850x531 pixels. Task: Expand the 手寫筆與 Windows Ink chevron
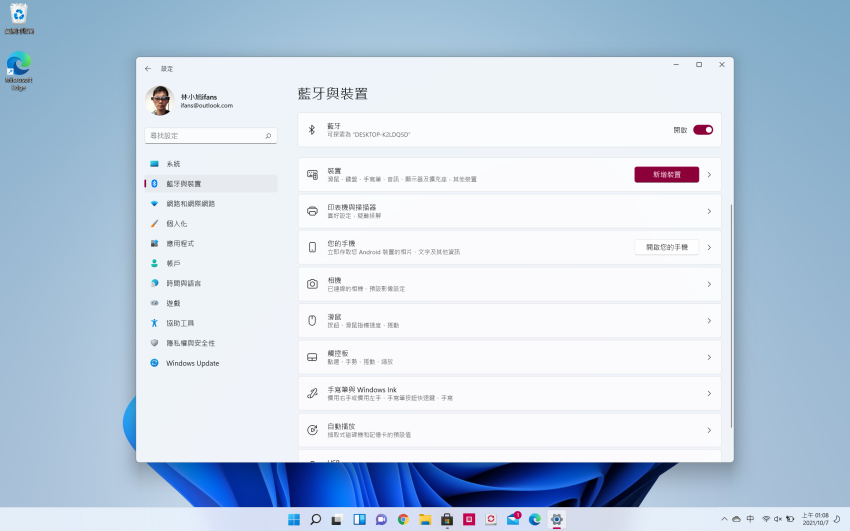pos(709,394)
